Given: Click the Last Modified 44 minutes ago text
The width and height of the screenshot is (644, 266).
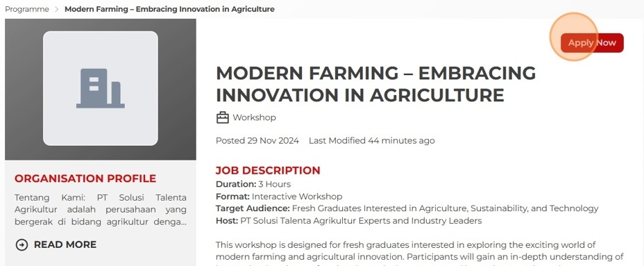Looking at the screenshot, I should [372, 140].
